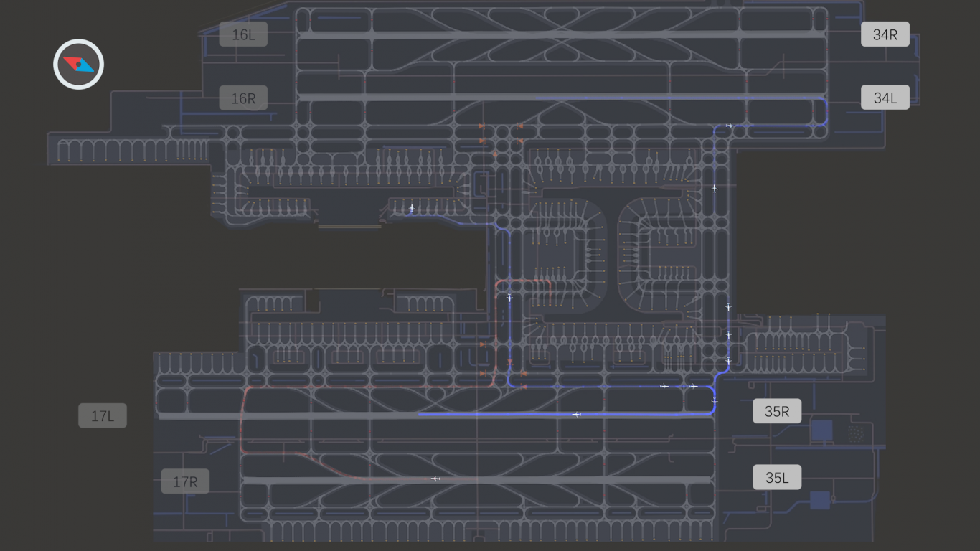Select the 16R runway label

[243, 98]
